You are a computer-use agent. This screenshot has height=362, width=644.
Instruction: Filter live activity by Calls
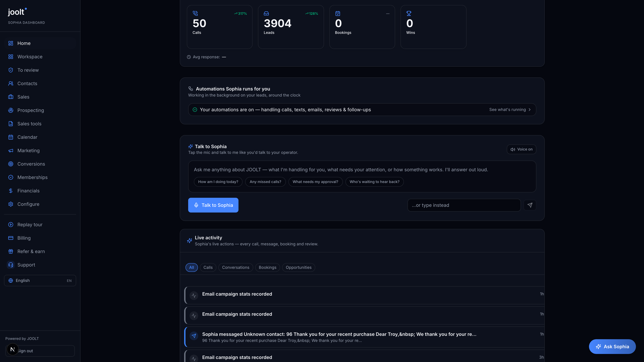(x=208, y=268)
